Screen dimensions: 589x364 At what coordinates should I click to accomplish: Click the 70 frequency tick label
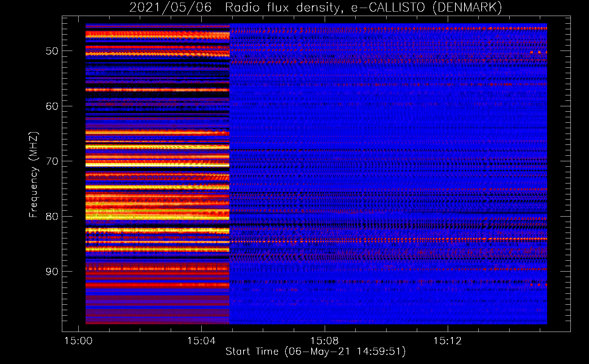point(52,161)
